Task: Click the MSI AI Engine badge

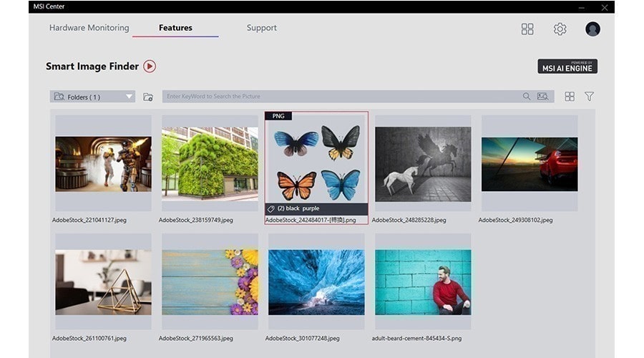Action: point(567,66)
